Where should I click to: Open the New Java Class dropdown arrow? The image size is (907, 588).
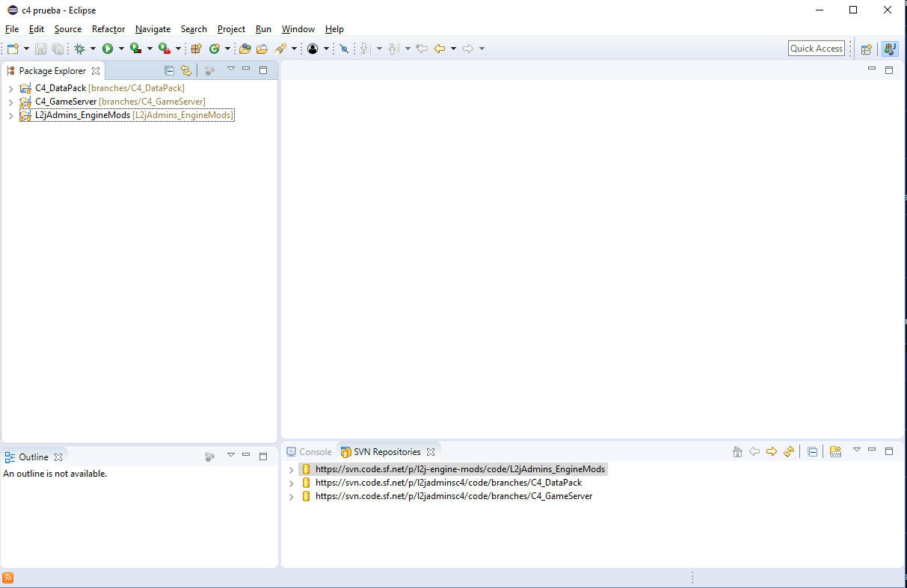tap(227, 49)
